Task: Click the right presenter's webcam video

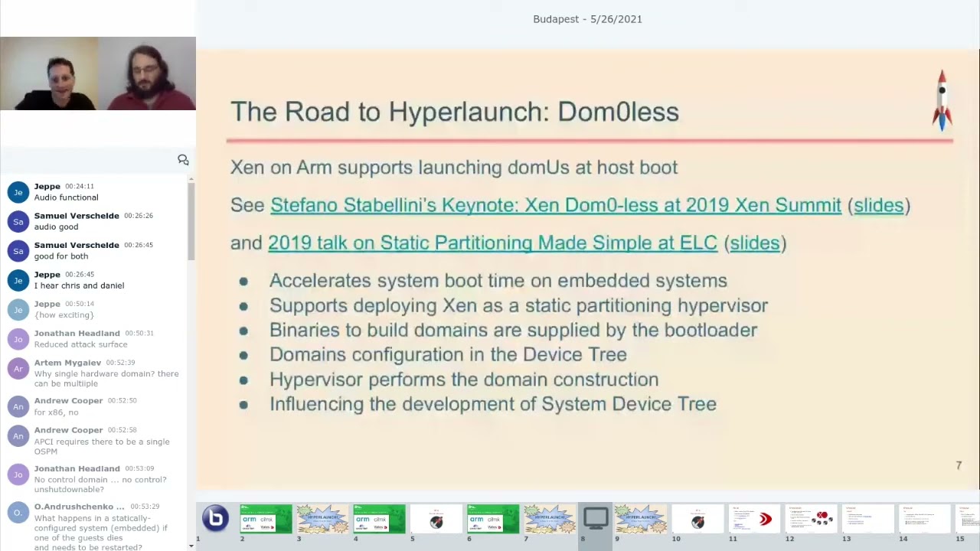Action: tap(147, 73)
